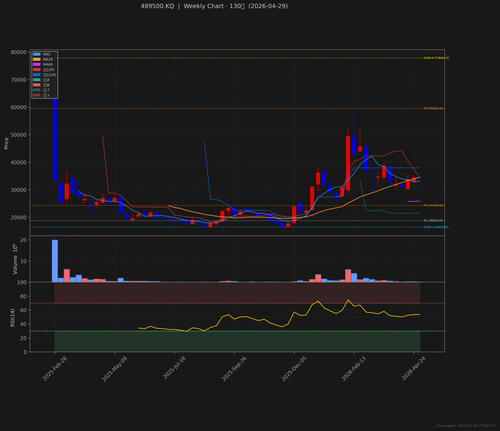Click the 80000 price axis tick

(19, 52)
